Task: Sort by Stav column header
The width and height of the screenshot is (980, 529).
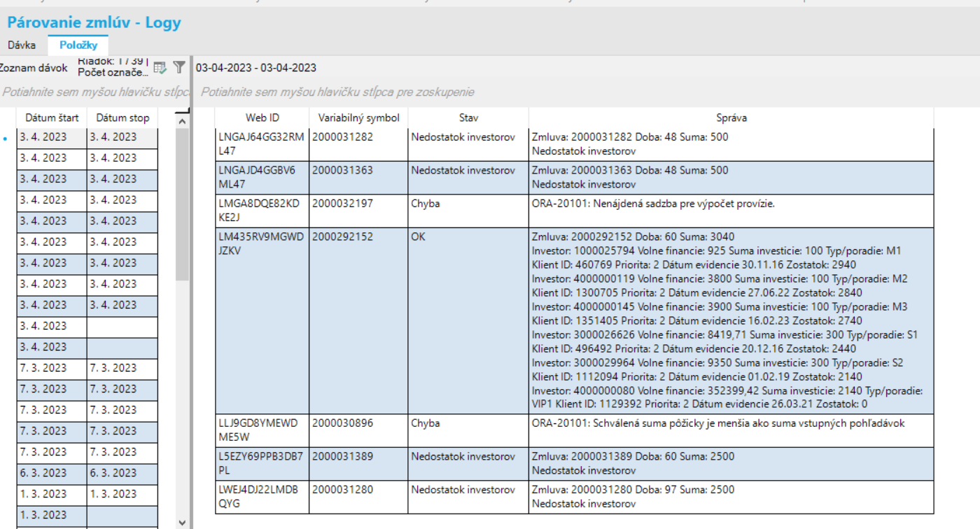Action: (x=468, y=118)
